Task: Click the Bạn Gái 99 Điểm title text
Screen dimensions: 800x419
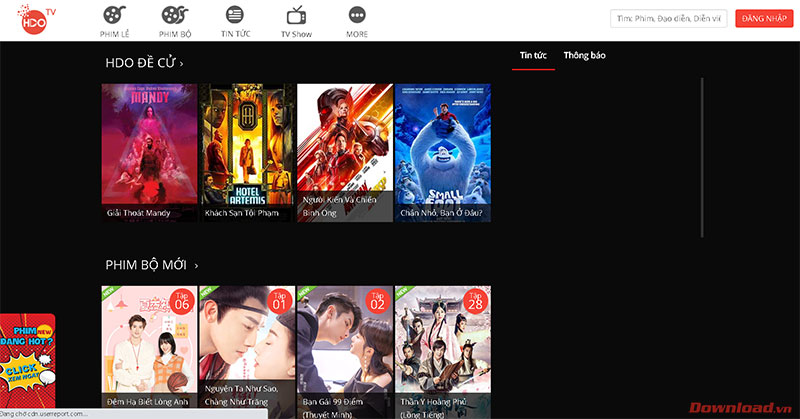Action: click(333, 408)
